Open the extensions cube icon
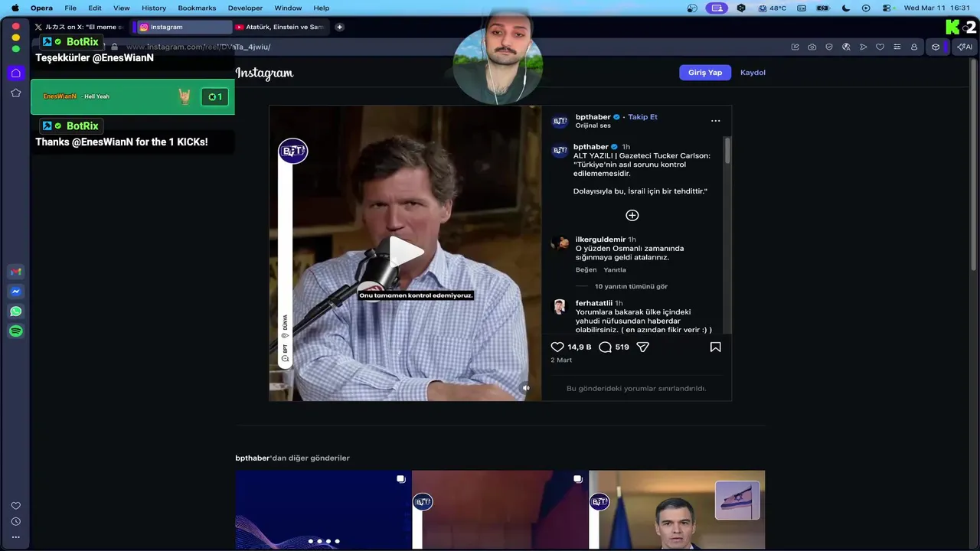Screen dimensions: 980x551 [936, 47]
